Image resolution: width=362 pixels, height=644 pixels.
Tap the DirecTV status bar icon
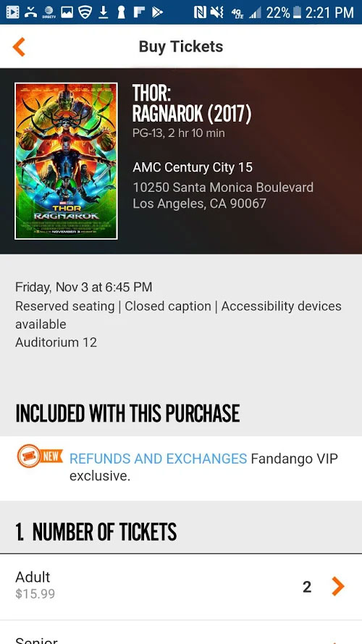click(x=49, y=12)
